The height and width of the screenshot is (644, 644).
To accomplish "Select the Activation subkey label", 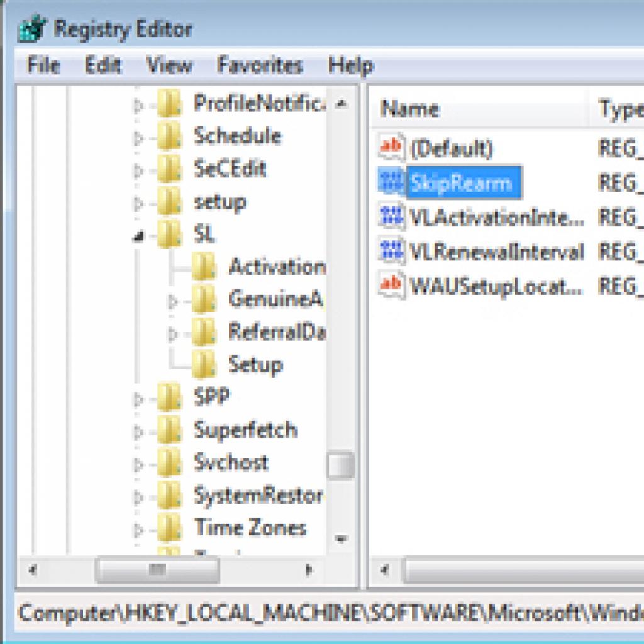I will (x=277, y=267).
